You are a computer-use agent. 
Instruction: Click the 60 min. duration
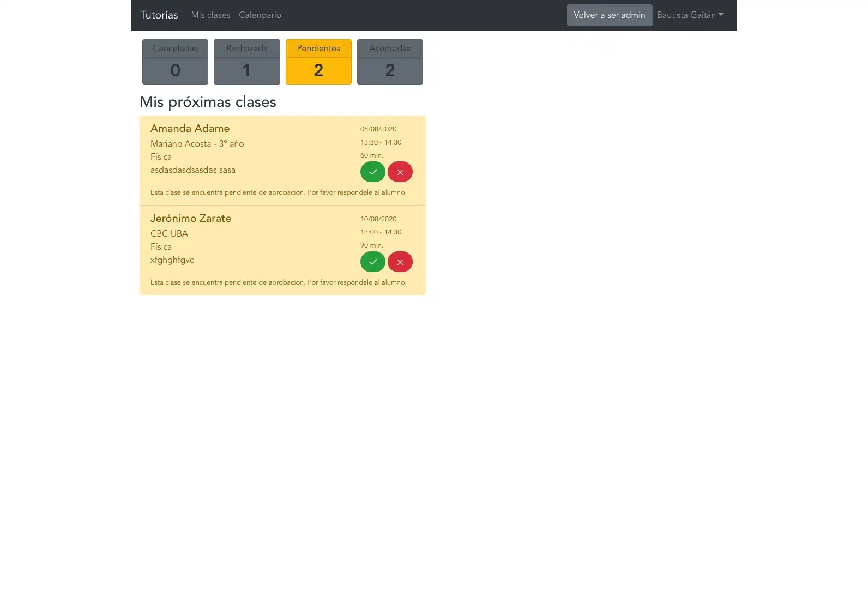click(x=371, y=155)
